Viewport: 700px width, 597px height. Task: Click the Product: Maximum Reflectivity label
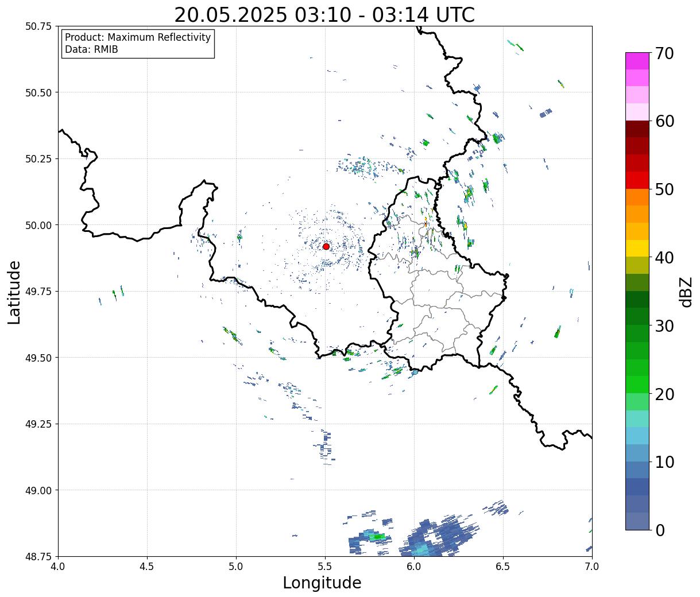coord(138,37)
